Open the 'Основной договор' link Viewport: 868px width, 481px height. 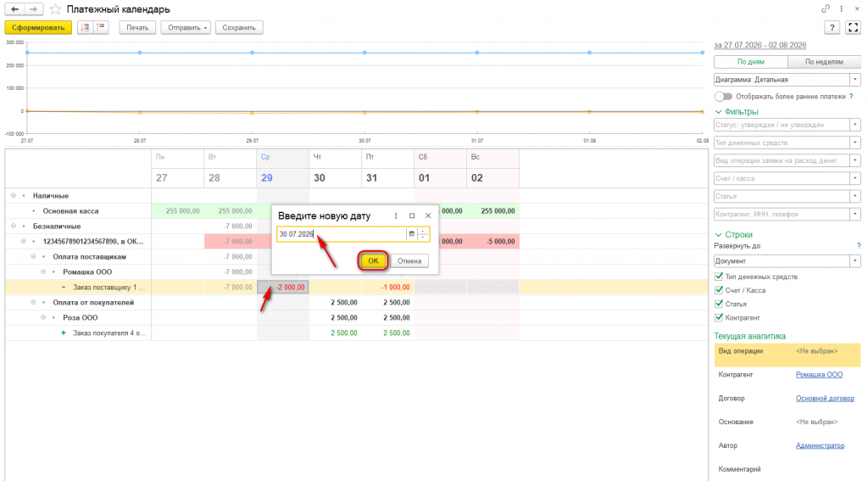[x=825, y=399]
